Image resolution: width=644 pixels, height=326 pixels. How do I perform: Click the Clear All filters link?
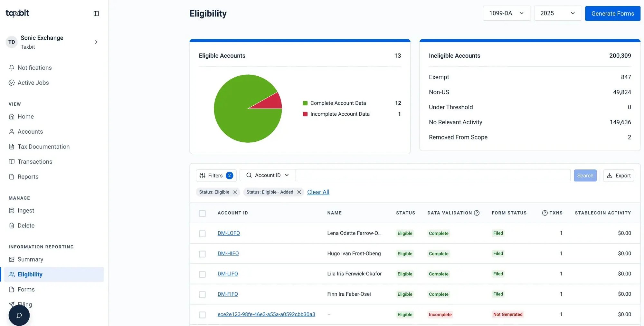coord(318,192)
